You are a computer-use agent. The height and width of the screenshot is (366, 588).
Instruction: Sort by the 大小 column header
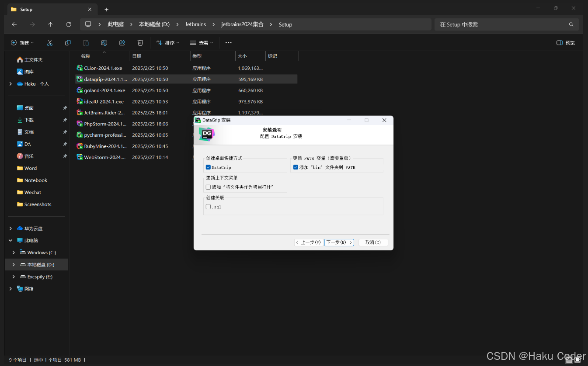coord(242,56)
